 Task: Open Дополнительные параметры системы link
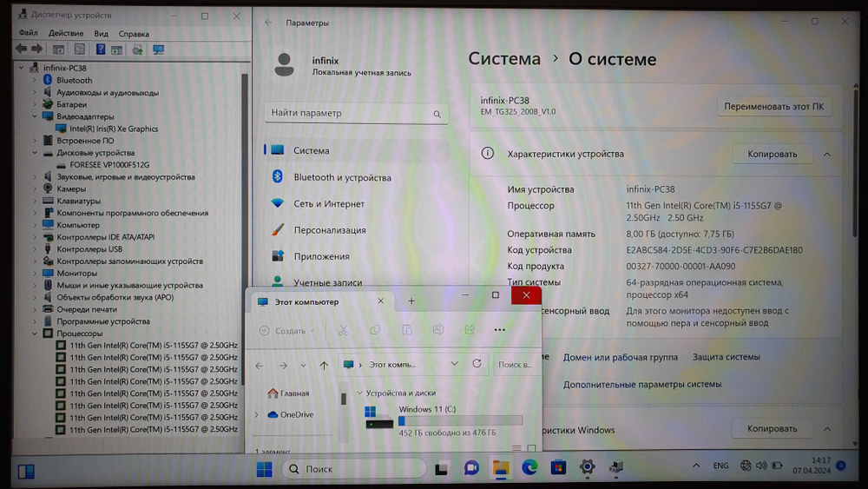pyautogui.click(x=642, y=384)
